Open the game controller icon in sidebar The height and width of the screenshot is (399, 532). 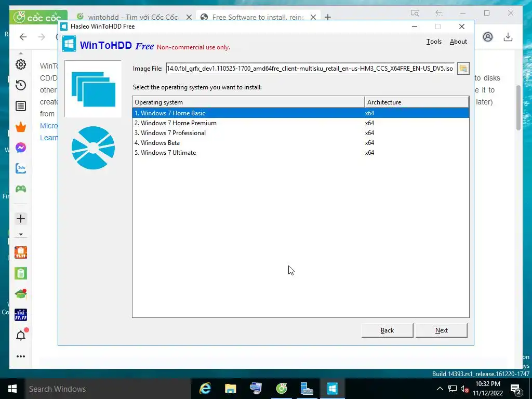pyautogui.click(x=21, y=189)
